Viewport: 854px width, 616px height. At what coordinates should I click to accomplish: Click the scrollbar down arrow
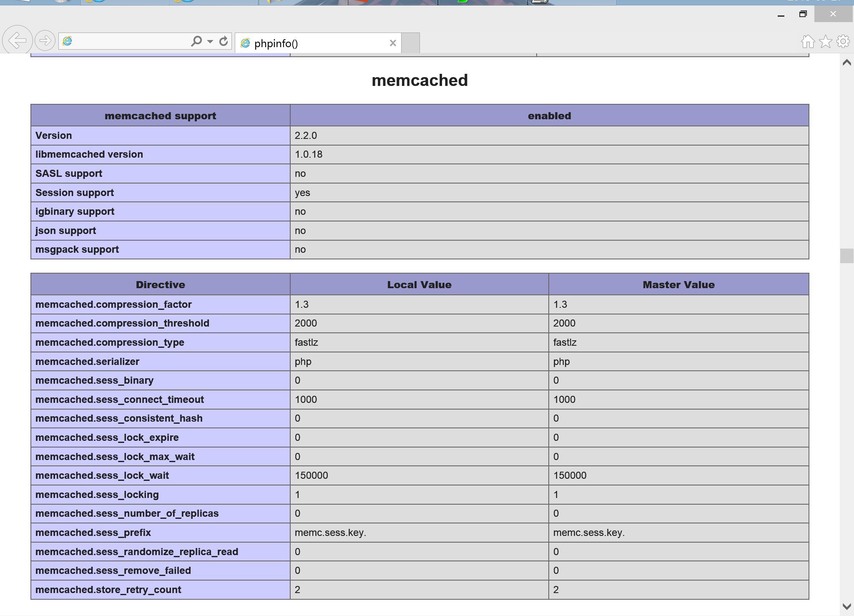coord(846,606)
